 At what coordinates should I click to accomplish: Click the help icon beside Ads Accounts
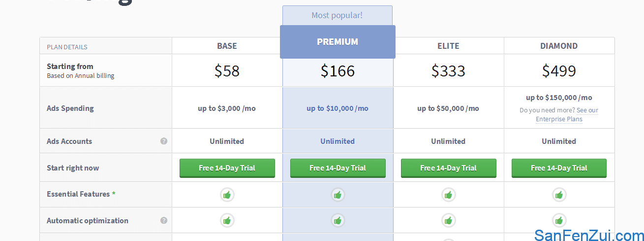pyautogui.click(x=164, y=141)
